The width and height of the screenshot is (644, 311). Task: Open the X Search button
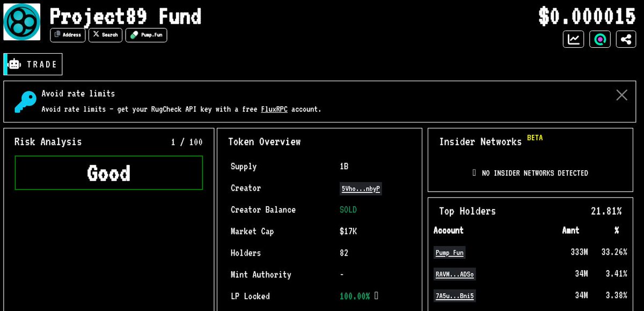tap(105, 35)
